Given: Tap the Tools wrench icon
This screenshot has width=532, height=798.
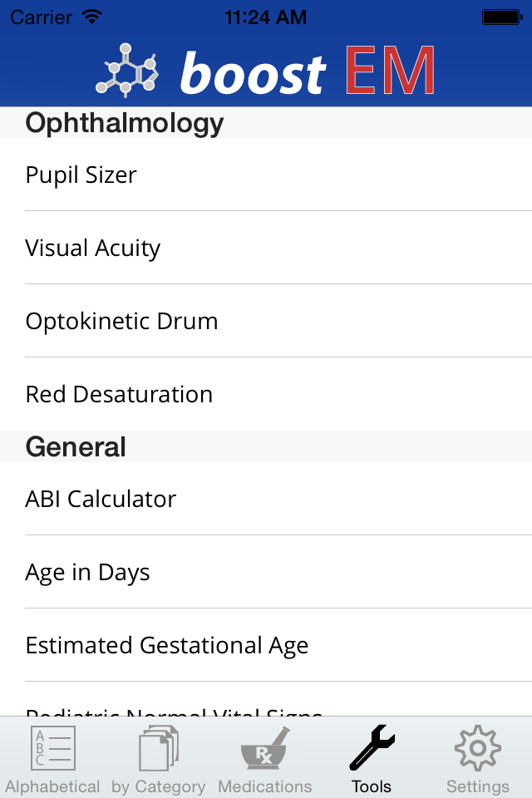Looking at the screenshot, I should [x=372, y=748].
